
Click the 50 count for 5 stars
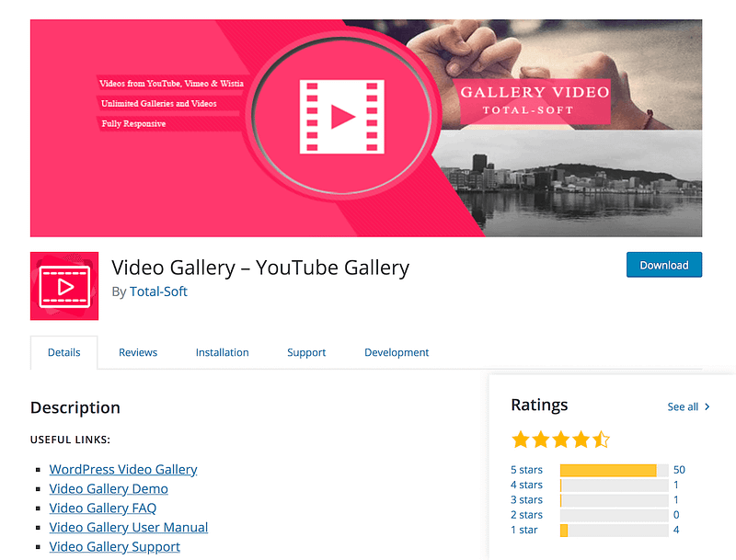[679, 470]
